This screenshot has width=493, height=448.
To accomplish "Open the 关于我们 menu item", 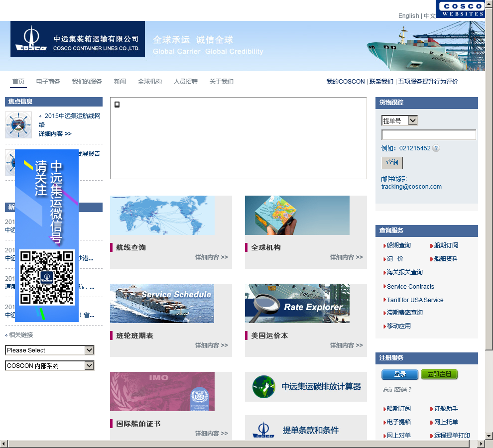I will [x=222, y=82].
